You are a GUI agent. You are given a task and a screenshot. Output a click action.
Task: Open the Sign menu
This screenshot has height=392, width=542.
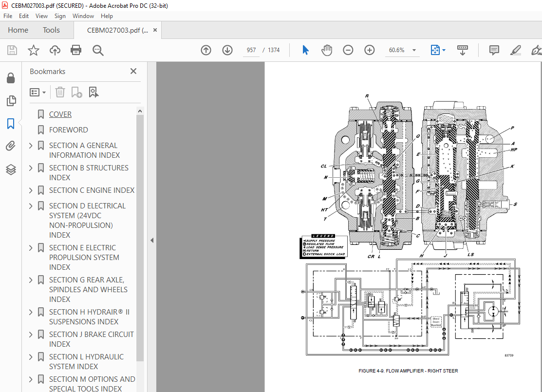(x=60, y=16)
